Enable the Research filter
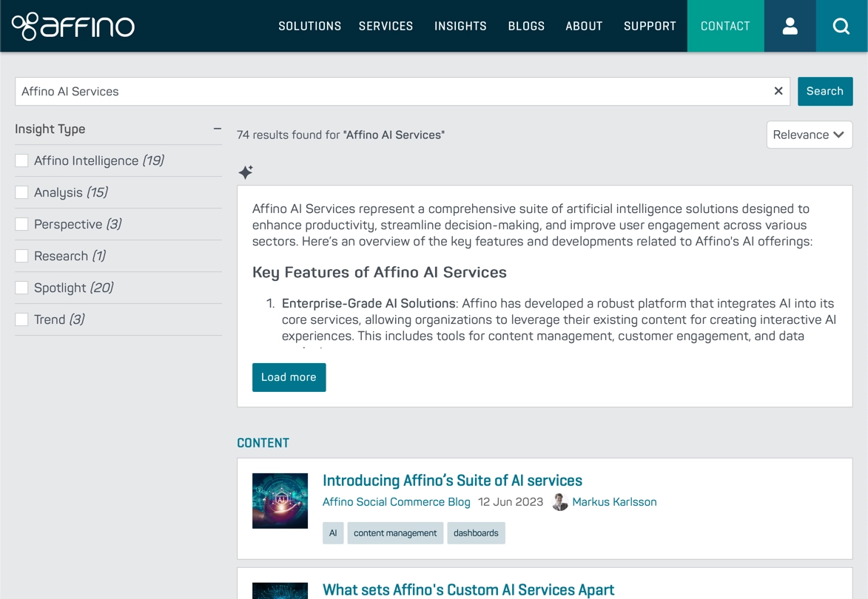 [21, 256]
